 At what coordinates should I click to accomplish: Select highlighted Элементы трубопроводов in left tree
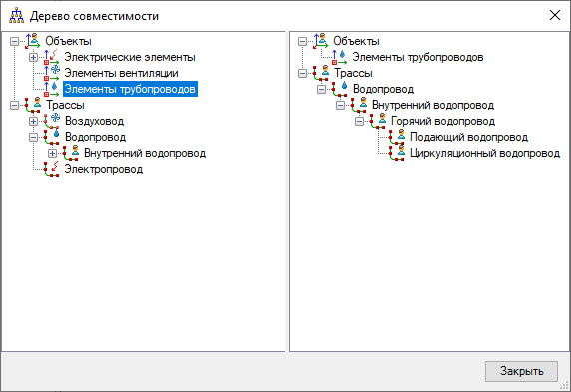tap(130, 89)
